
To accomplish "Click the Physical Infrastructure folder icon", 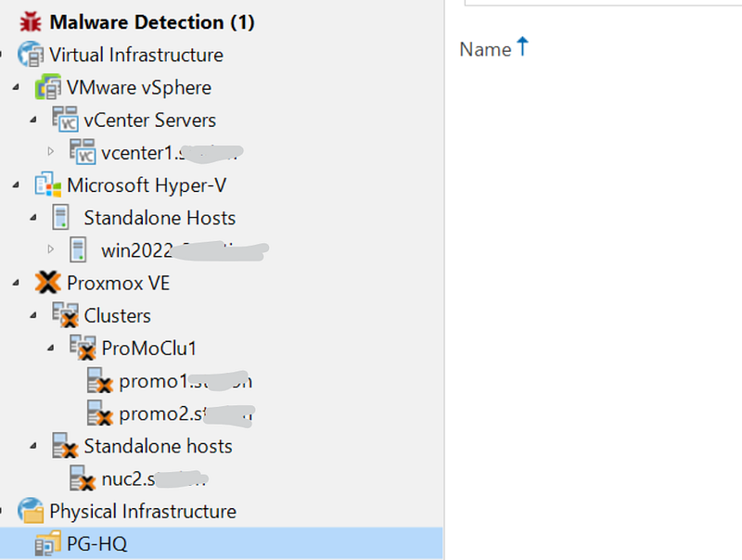I will pos(30,511).
